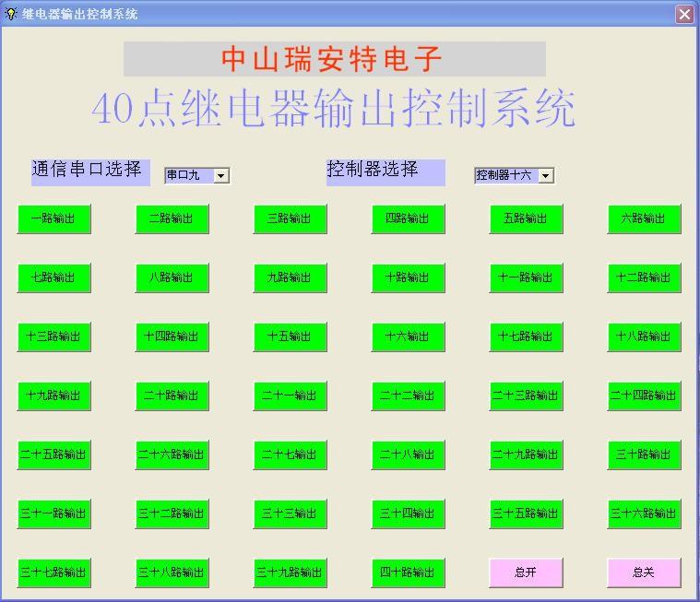Select the 二十五路输出 relay button
Viewport: 700px width, 602px height.
(x=54, y=454)
